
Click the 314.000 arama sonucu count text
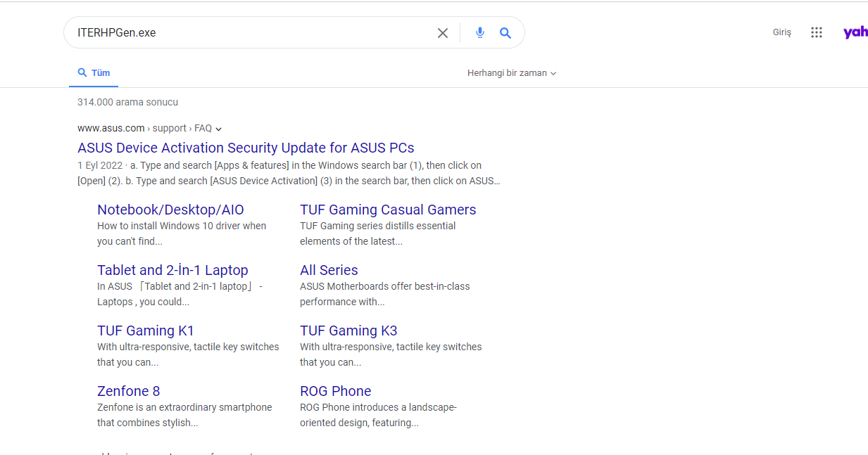coord(127,102)
